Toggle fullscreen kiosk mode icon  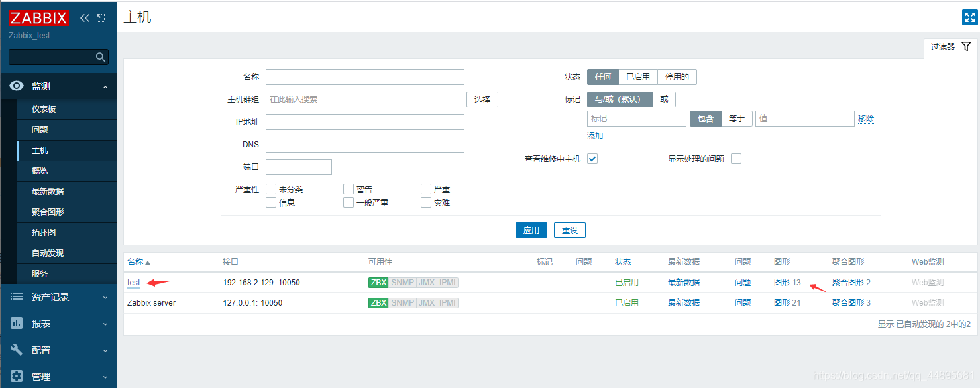point(969,18)
